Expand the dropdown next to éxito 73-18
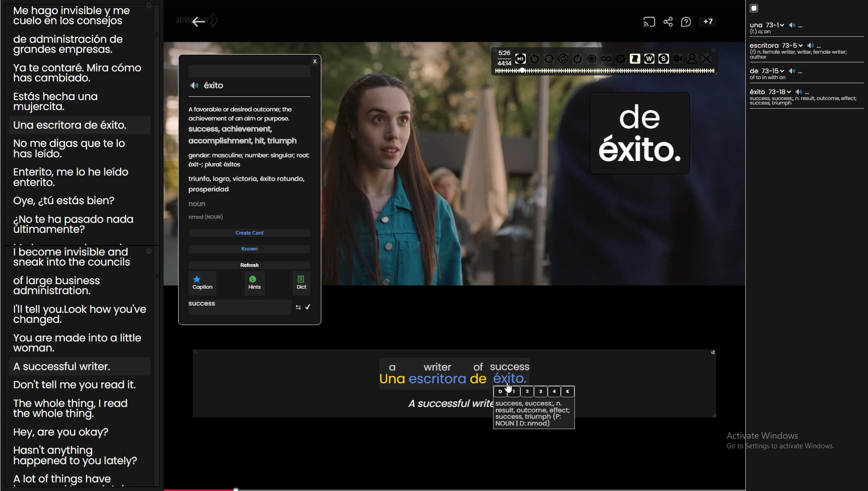This screenshot has width=868, height=491. pos(789,92)
